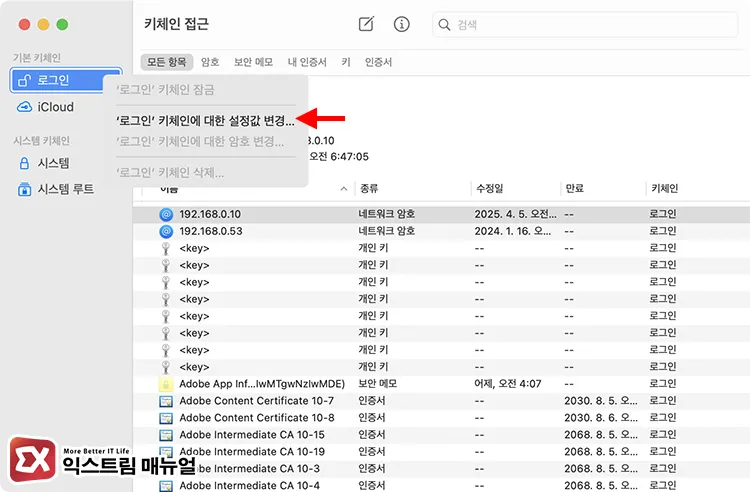Click the unlocked padlock icon beside 로그인

point(24,80)
